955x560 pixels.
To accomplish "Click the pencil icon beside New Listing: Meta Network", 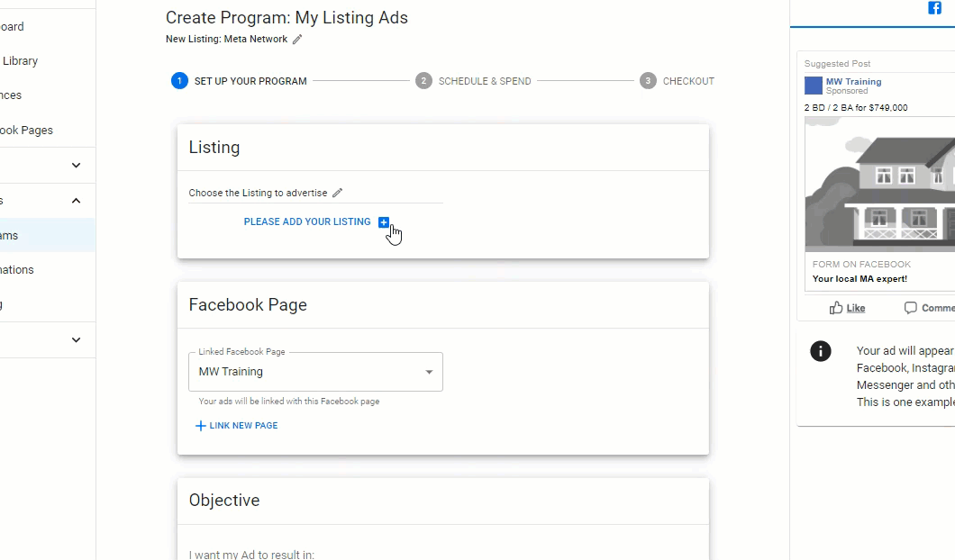I will click(x=297, y=40).
